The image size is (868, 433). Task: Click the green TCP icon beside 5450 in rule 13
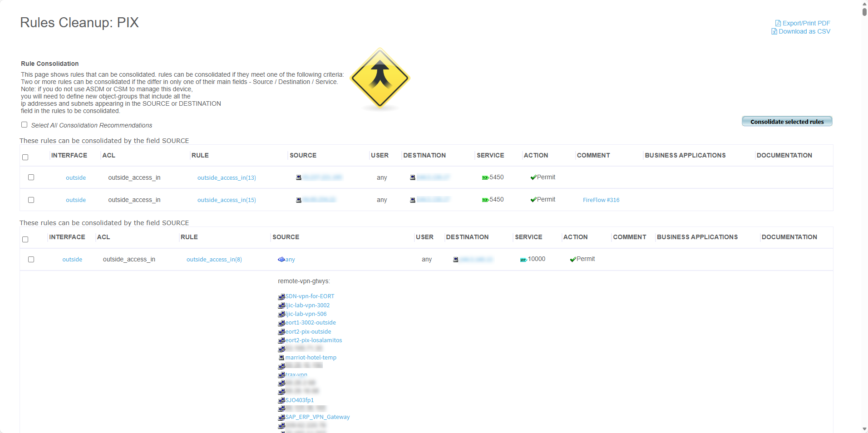tap(485, 177)
